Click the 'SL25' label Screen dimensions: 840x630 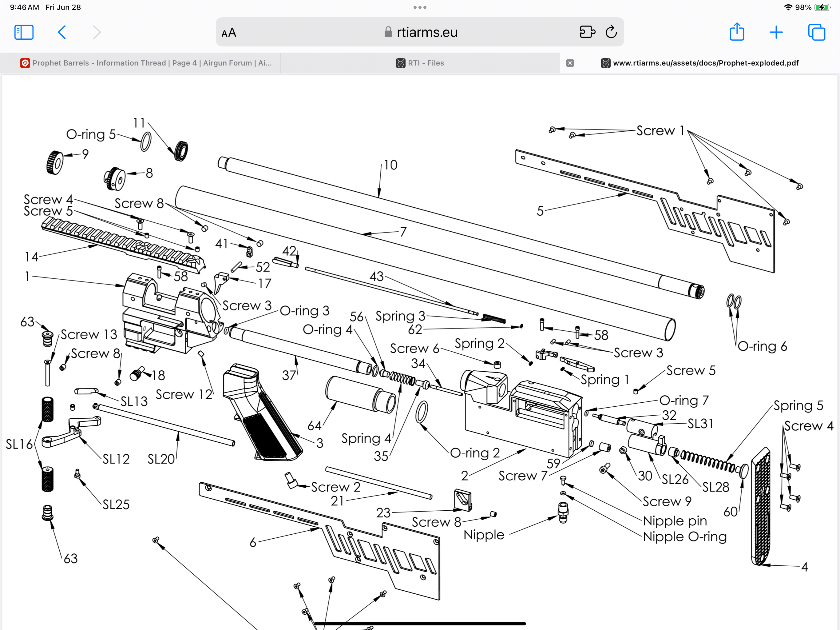(x=116, y=504)
